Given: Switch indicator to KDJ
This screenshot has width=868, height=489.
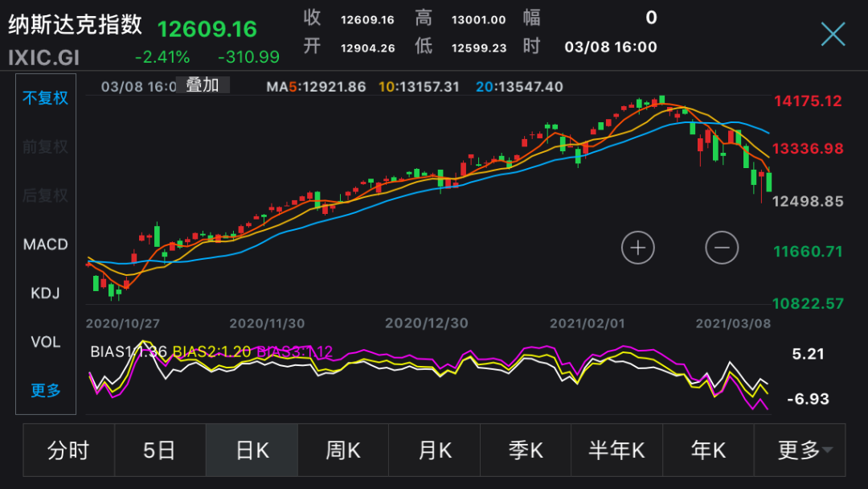Looking at the screenshot, I should click(x=45, y=293).
